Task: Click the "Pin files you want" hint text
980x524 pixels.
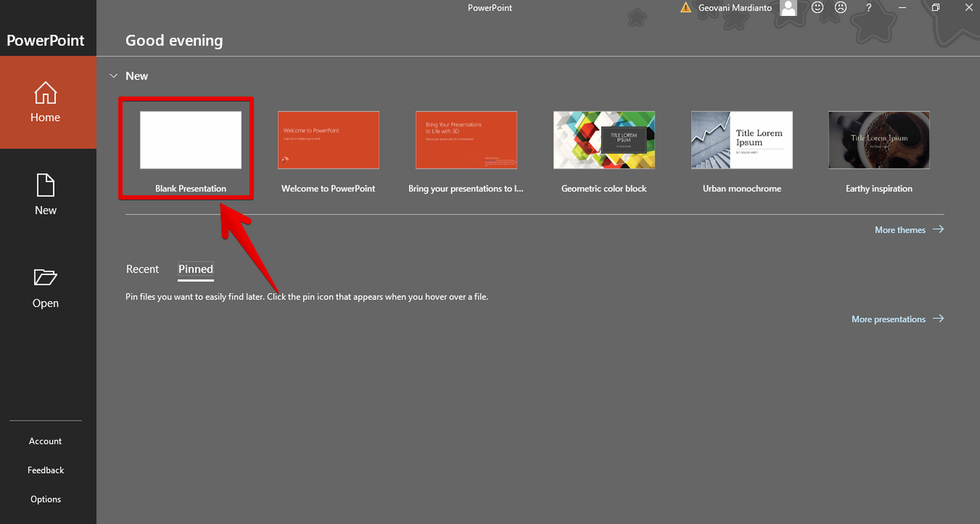Action: (x=307, y=296)
